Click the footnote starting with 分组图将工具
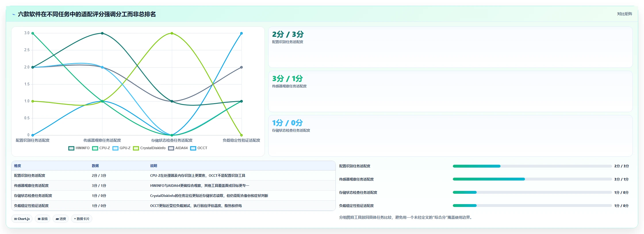 [406, 218]
